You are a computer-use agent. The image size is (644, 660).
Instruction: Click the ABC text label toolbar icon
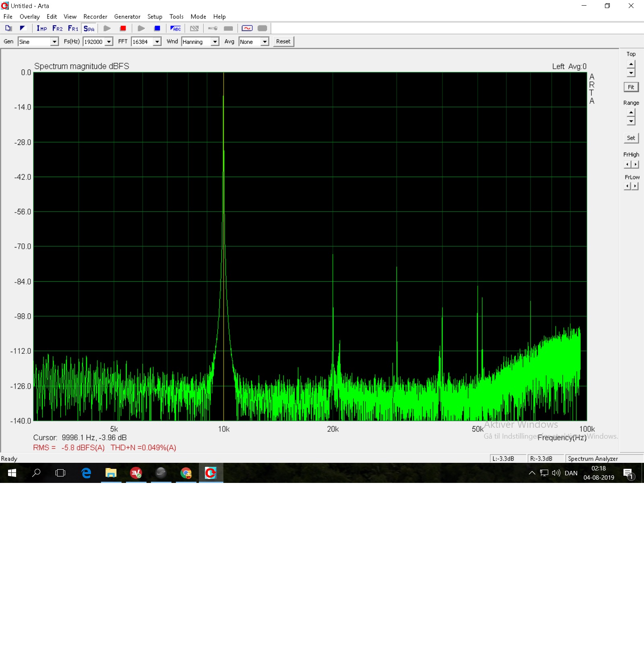pos(175,28)
